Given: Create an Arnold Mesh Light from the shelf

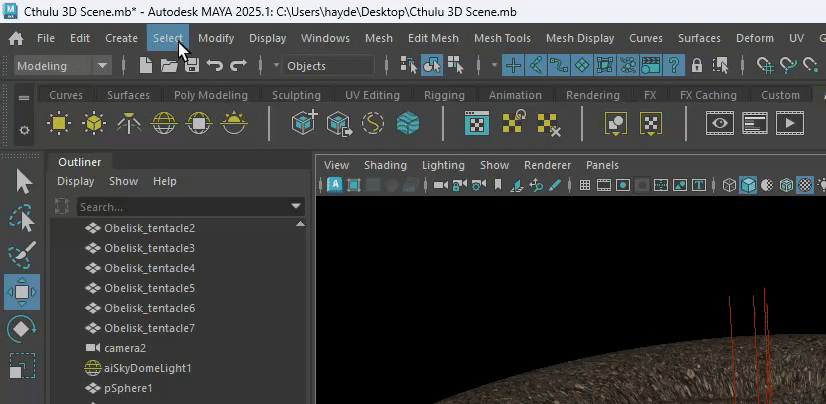Looking at the screenshot, I should (x=94, y=123).
